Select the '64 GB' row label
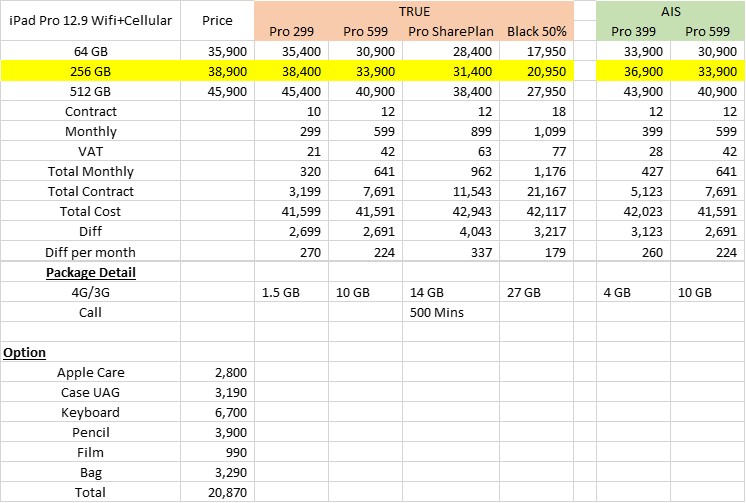This screenshot has width=746, height=503. point(90,51)
